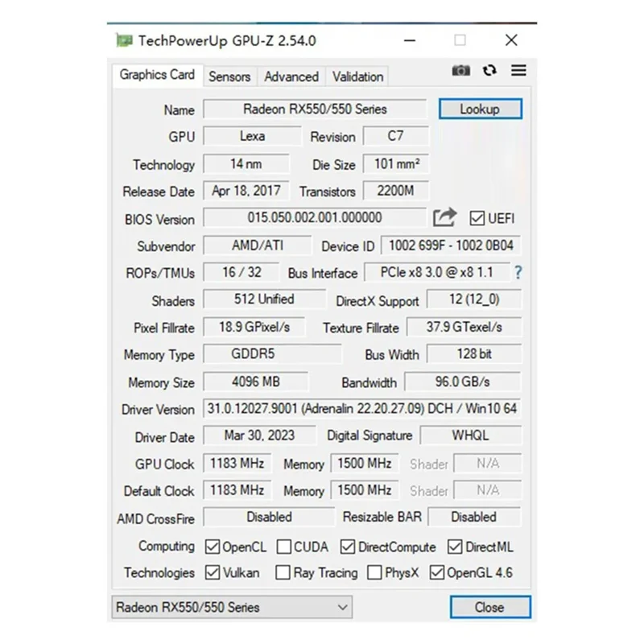644x644 pixels.
Task: Click the Bandwidth value 96.0 GB/s
Action: pyautogui.click(x=463, y=382)
